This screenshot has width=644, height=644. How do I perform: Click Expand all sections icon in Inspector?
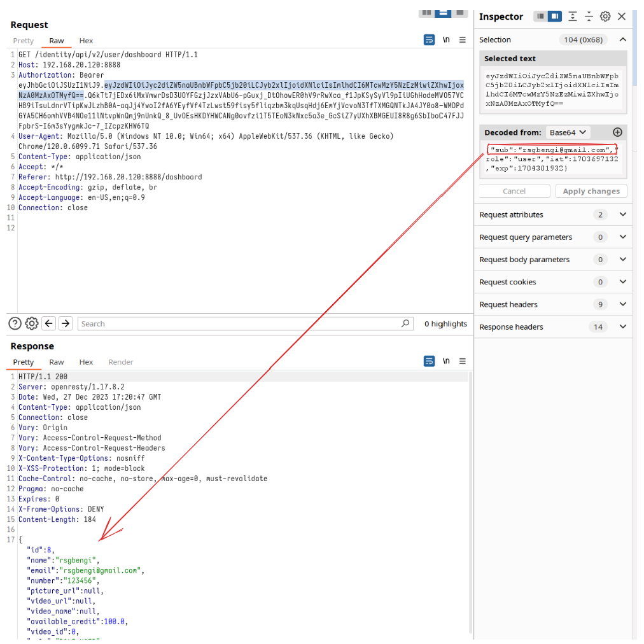pyautogui.click(x=573, y=17)
